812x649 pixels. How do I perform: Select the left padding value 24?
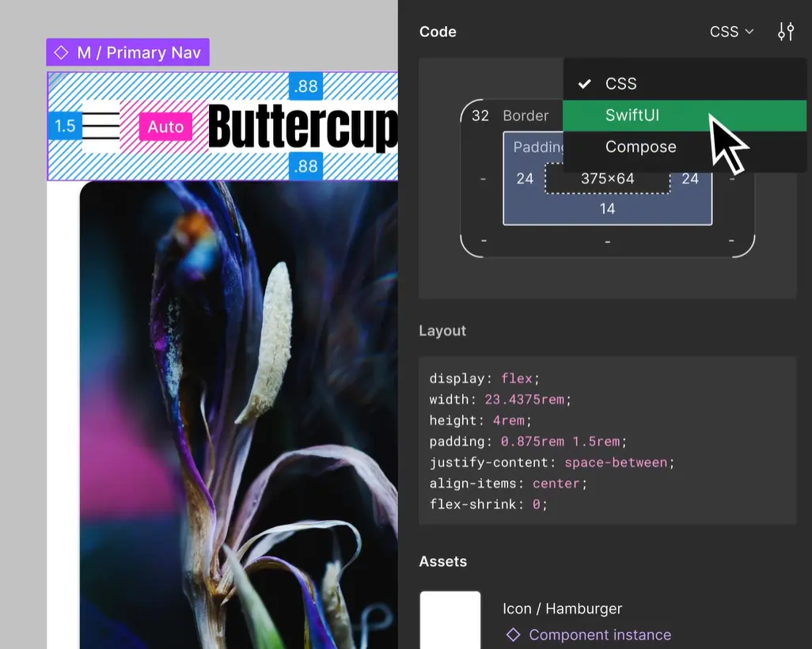tap(525, 178)
